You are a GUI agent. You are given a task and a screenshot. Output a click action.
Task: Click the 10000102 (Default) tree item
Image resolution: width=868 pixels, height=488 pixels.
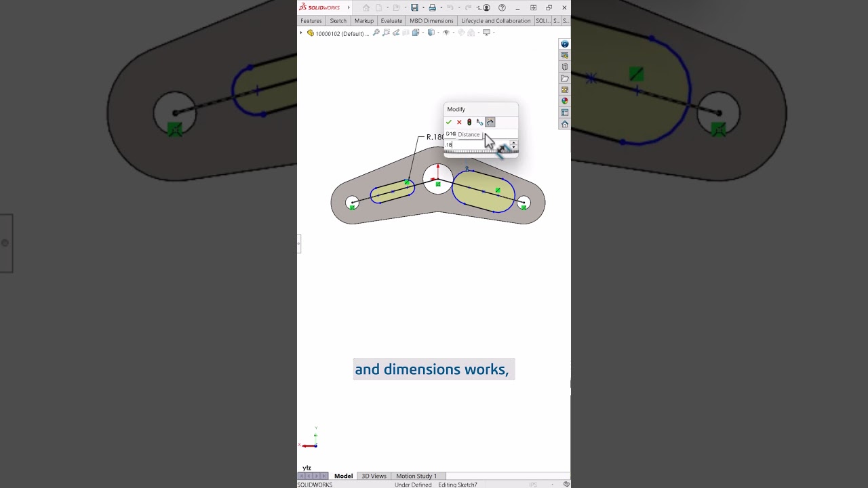tap(338, 33)
